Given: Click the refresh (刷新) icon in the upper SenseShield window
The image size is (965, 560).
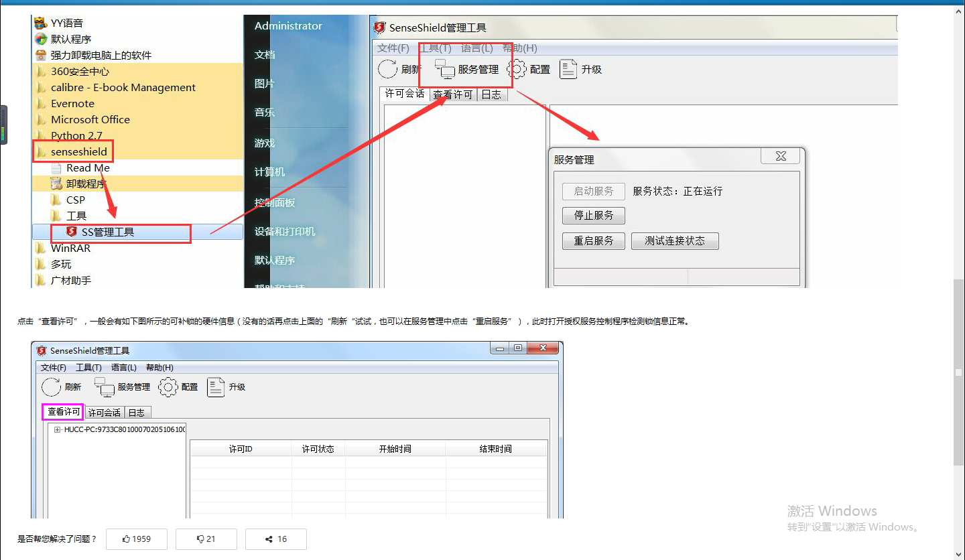Looking at the screenshot, I should (388, 69).
